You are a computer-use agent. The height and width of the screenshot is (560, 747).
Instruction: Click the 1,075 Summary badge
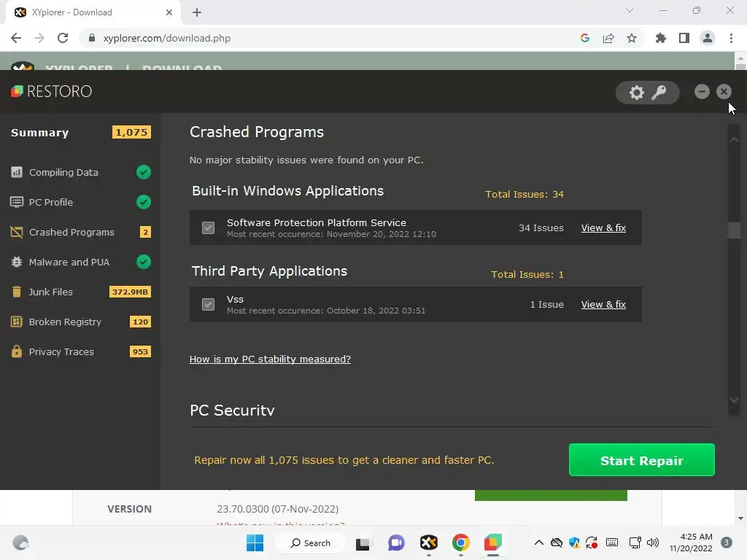tap(131, 133)
